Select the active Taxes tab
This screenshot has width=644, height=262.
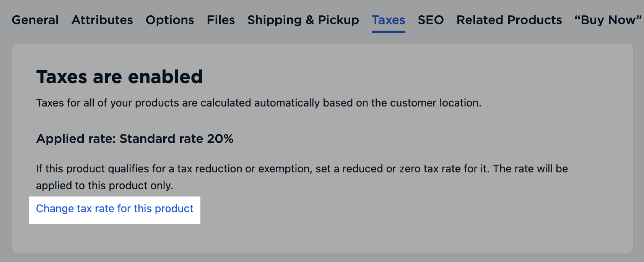(388, 20)
